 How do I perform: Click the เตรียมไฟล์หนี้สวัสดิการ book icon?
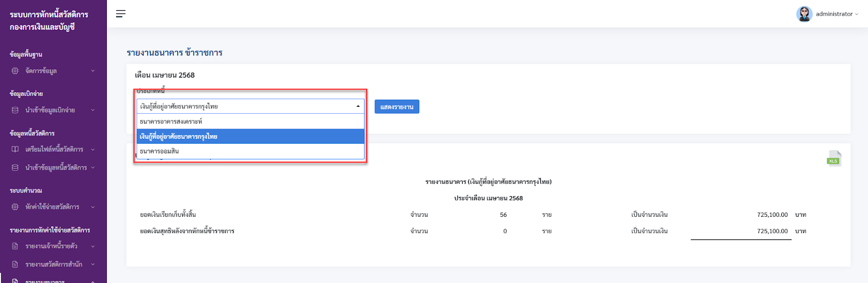(15, 149)
